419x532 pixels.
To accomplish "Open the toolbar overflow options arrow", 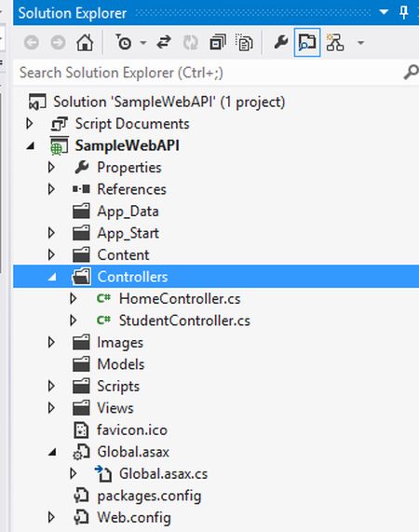I will [360, 43].
